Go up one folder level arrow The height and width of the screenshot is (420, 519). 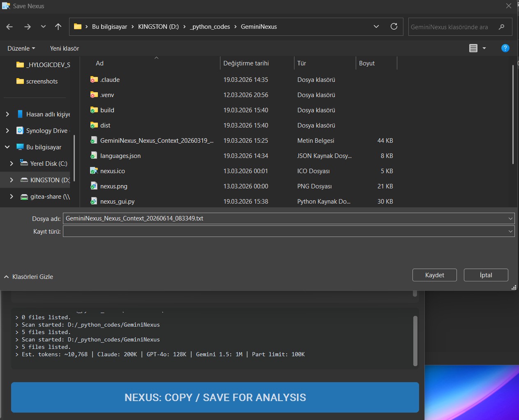58,27
